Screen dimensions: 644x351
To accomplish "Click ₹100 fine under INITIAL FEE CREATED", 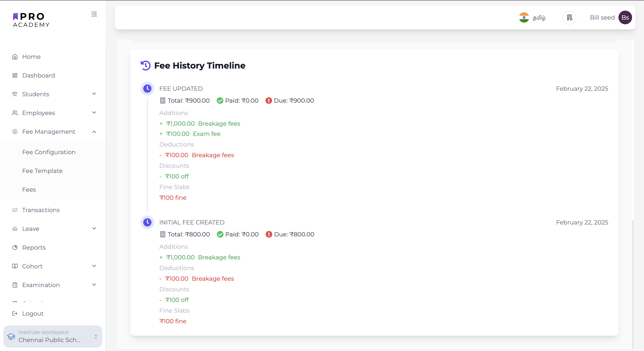I will 173,321.
